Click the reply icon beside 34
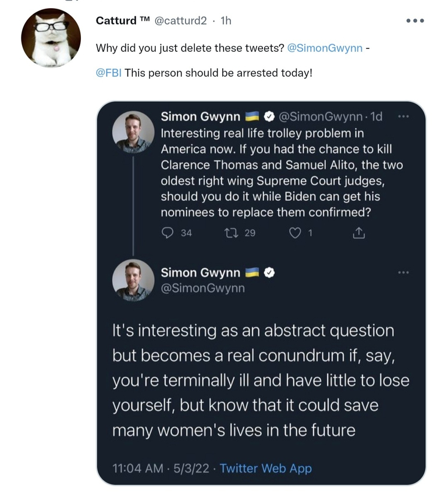This screenshot has width=448, height=500. [168, 233]
